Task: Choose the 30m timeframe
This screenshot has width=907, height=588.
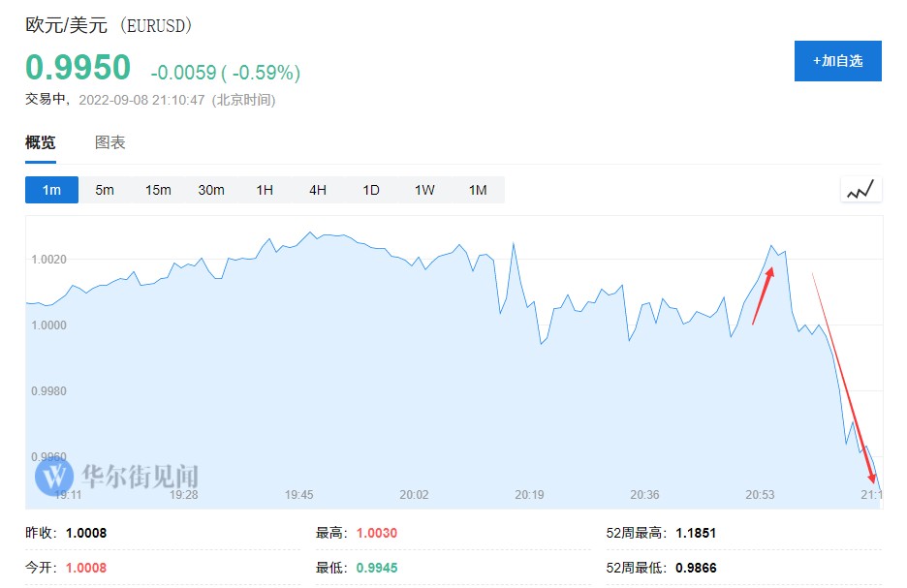Action: click(211, 190)
